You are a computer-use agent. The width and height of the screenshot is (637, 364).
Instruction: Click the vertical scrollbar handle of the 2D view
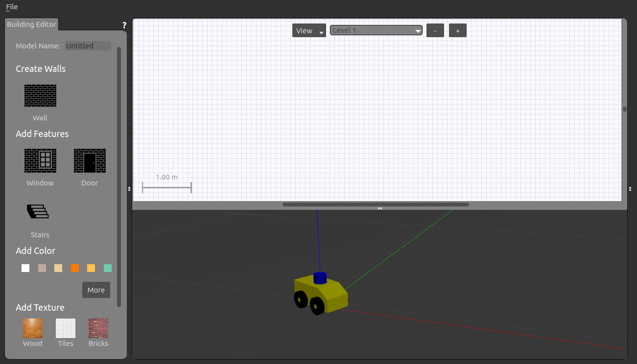[x=624, y=109]
